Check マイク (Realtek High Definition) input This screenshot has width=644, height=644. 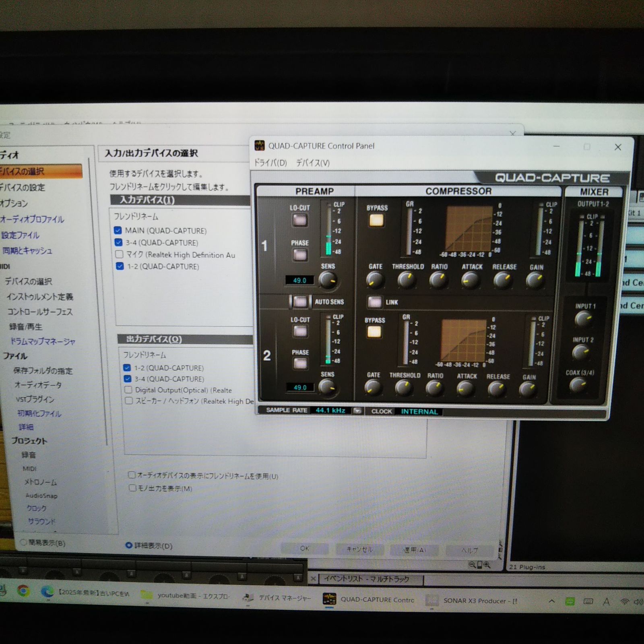pos(119,254)
